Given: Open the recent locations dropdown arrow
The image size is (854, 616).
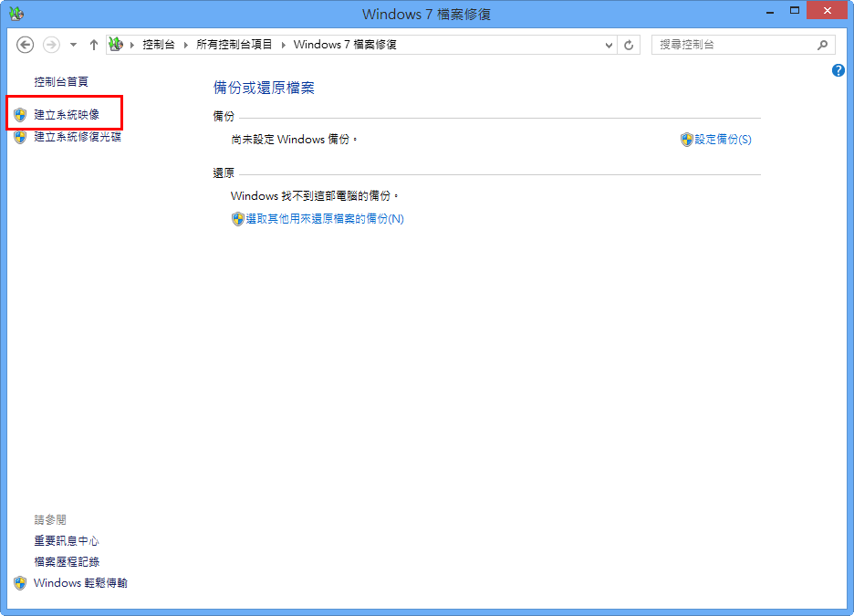Looking at the screenshot, I should tap(73, 45).
